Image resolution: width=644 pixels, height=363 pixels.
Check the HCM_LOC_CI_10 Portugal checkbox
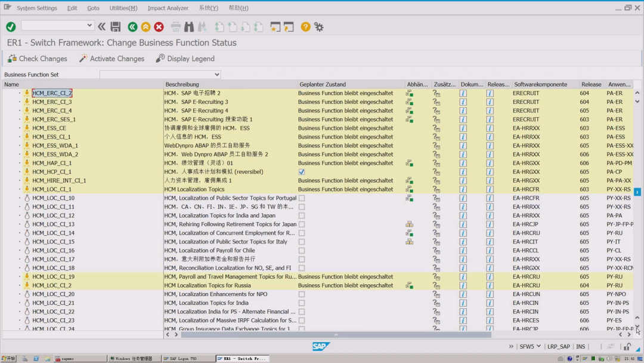coord(302,198)
